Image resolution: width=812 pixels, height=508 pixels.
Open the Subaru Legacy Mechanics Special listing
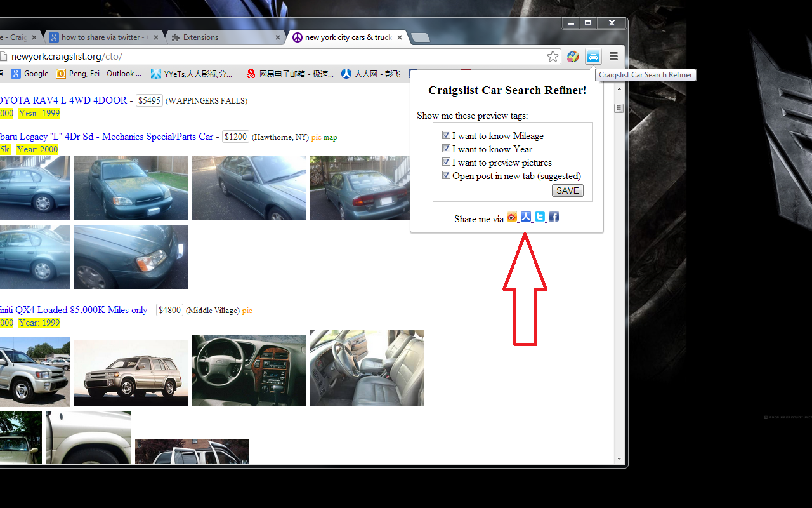coord(107,137)
